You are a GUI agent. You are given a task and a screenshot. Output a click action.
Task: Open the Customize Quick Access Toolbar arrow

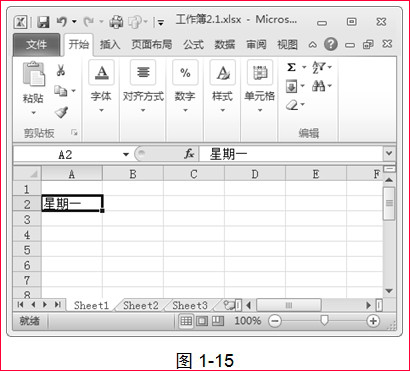(x=161, y=23)
